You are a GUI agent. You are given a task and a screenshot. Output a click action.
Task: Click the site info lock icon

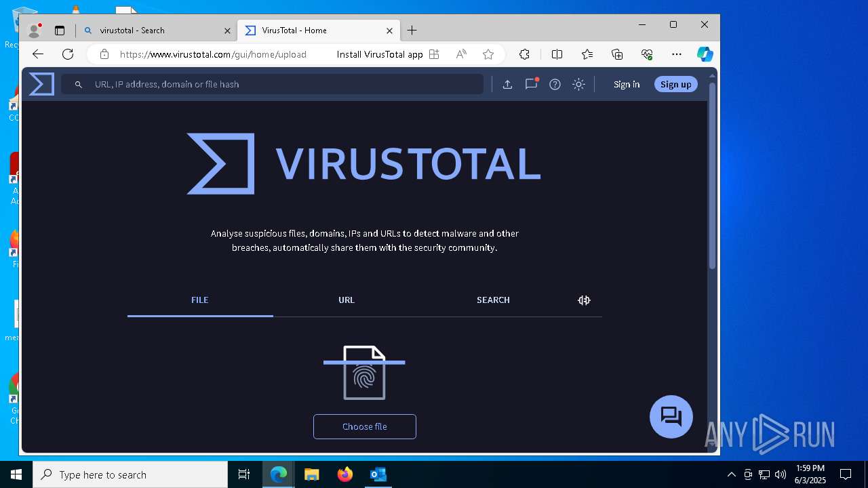pyautogui.click(x=104, y=54)
